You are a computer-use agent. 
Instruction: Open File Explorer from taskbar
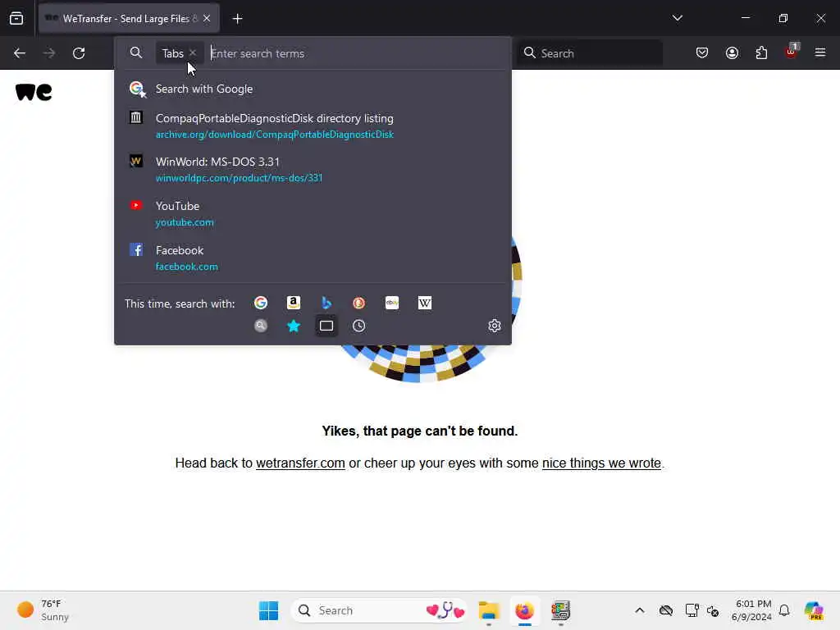point(489,610)
